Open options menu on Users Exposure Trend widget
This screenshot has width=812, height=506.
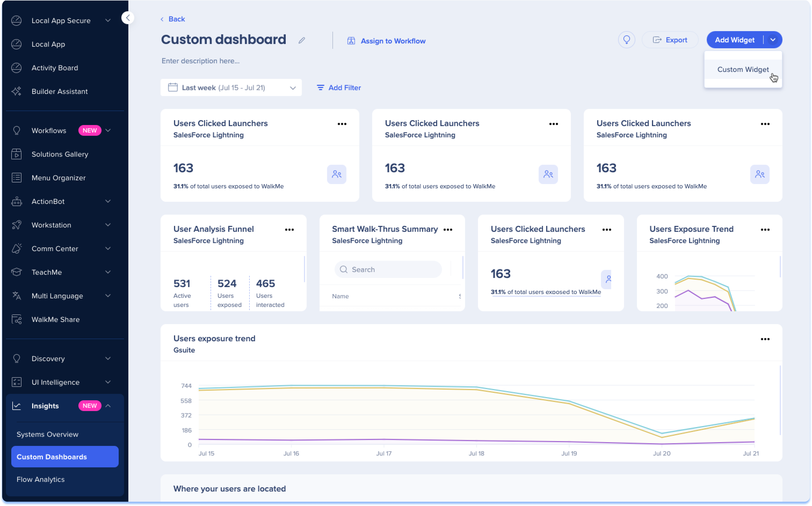point(765,230)
